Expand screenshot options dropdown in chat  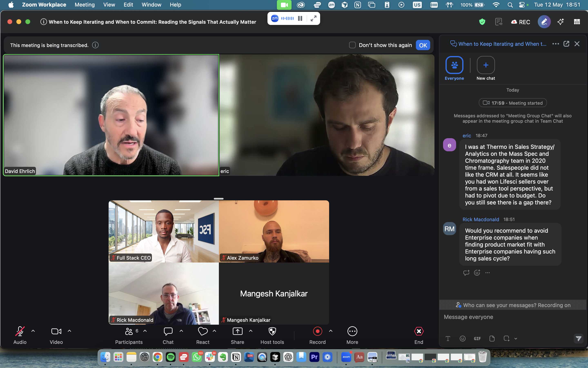516,339
